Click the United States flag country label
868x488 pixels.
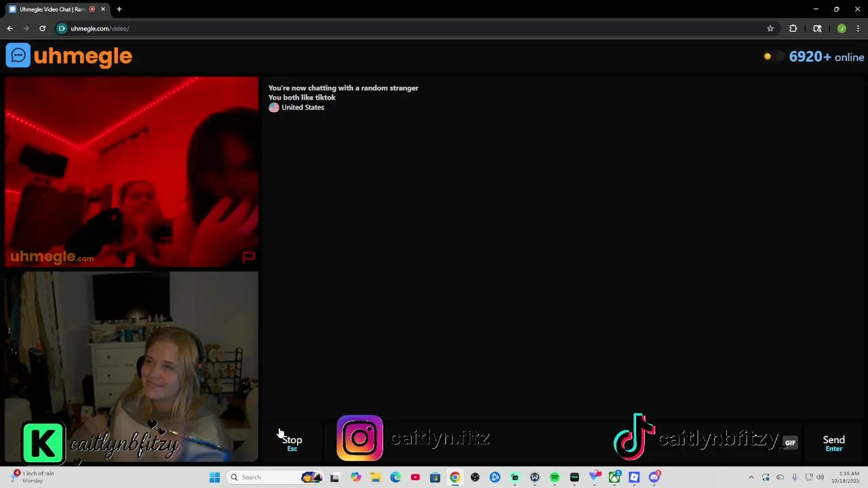[x=296, y=107]
